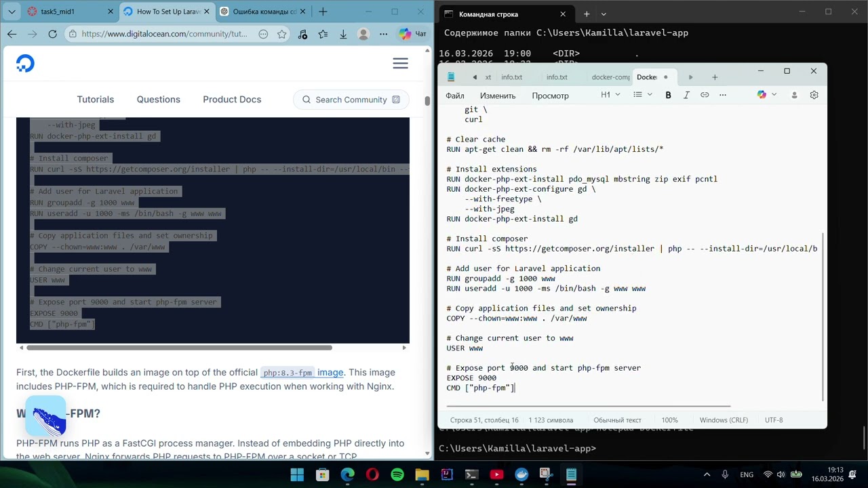The width and height of the screenshot is (868, 488).
Task: Open Edge downloads panel
Action: pyautogui.click(x=343, y=34)
